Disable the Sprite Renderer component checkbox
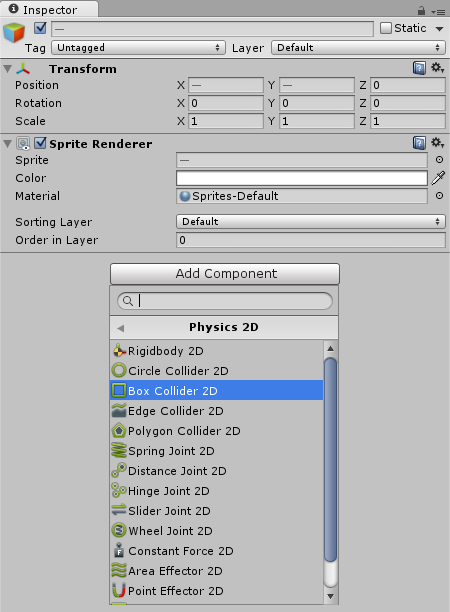 click(40, 143)
